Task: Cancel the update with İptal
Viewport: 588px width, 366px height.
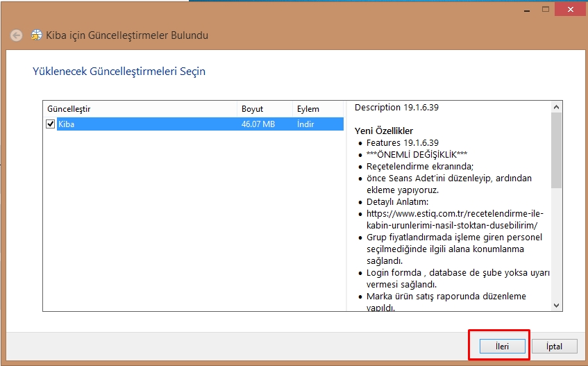Action: click(553, 347)
